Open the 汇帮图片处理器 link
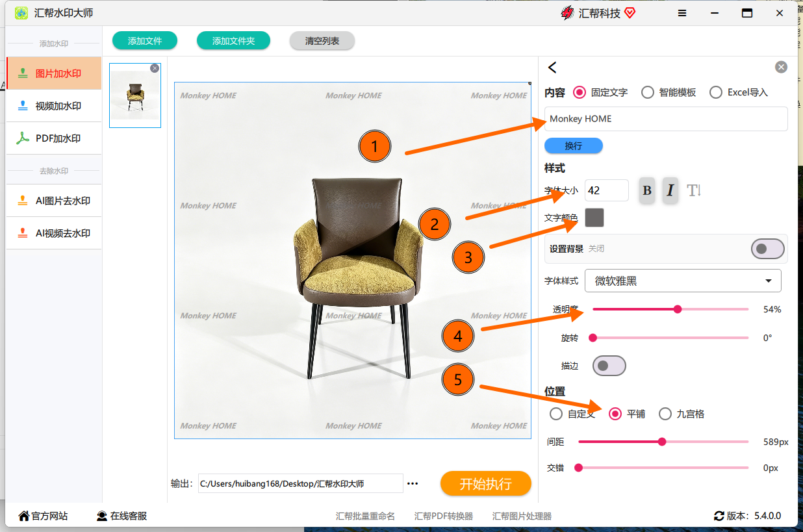This screenshot has width=803, height=532. [x=522, y=516]
